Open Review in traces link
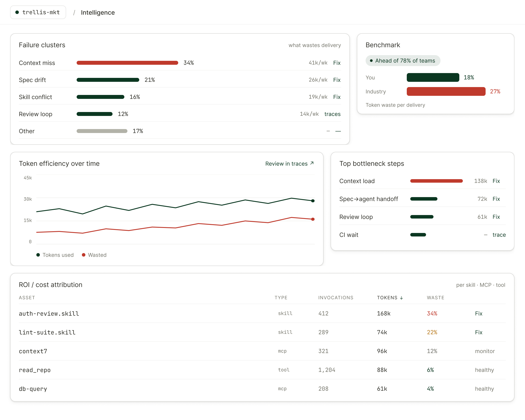This screenshot has width=525, height=420. (x=289, y=164)
